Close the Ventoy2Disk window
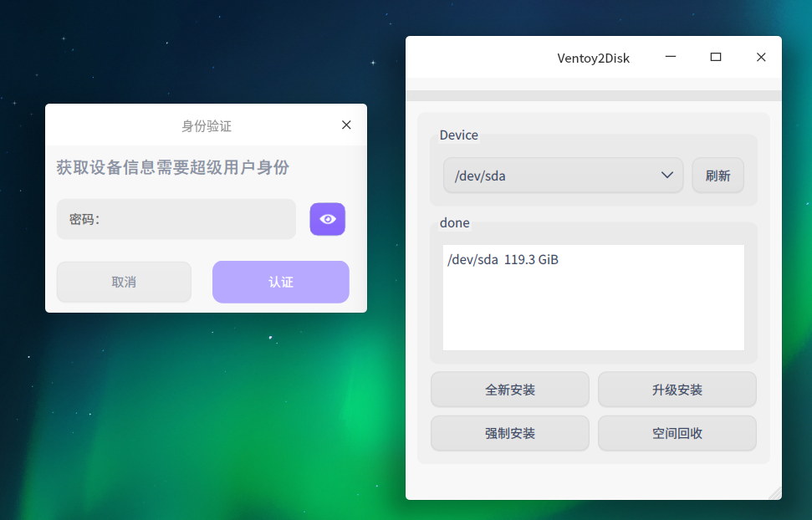Viewport: 812px width, 520px height. coord(761,57)
